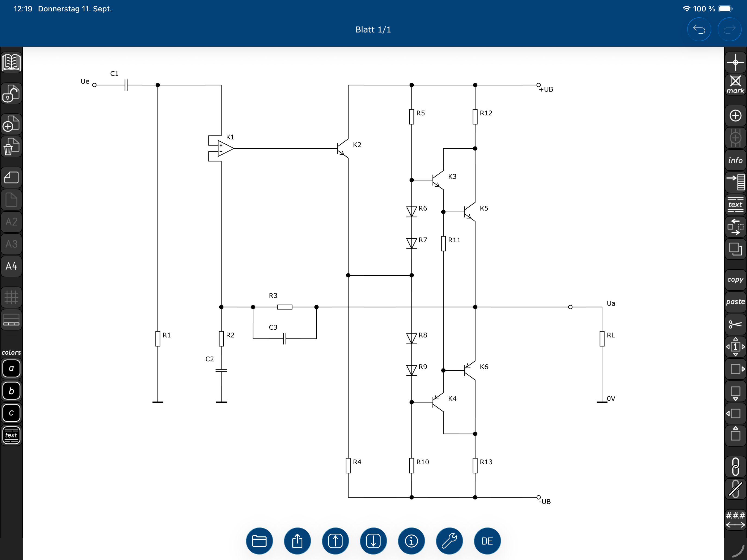Toggle the lock/unlock sheet icon
This screenshot has height=560, width=747.
click(11, 94)
